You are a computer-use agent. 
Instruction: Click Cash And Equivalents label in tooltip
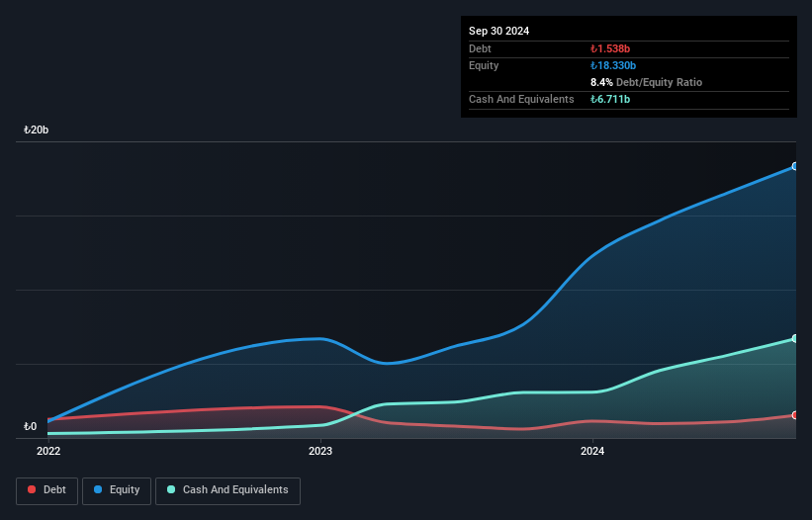521,99
